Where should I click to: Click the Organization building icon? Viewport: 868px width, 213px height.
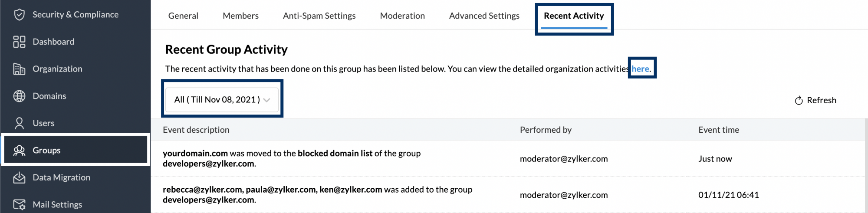pos(19,69)
